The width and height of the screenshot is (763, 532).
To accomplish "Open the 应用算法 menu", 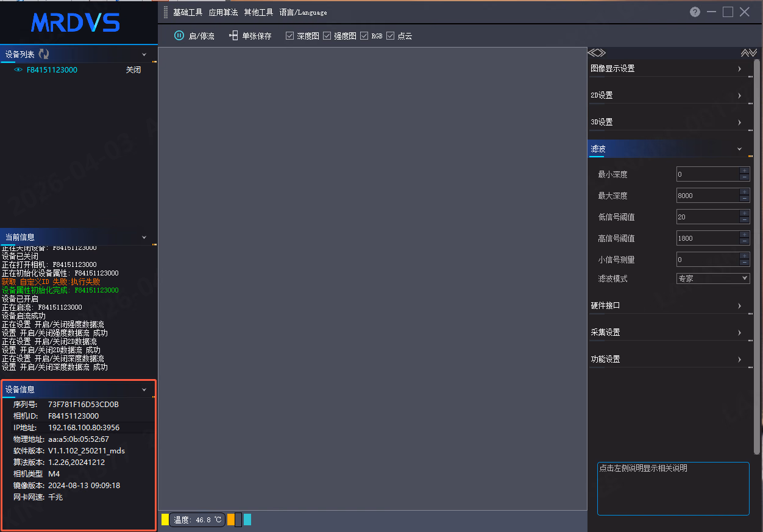I will [223, 12].
